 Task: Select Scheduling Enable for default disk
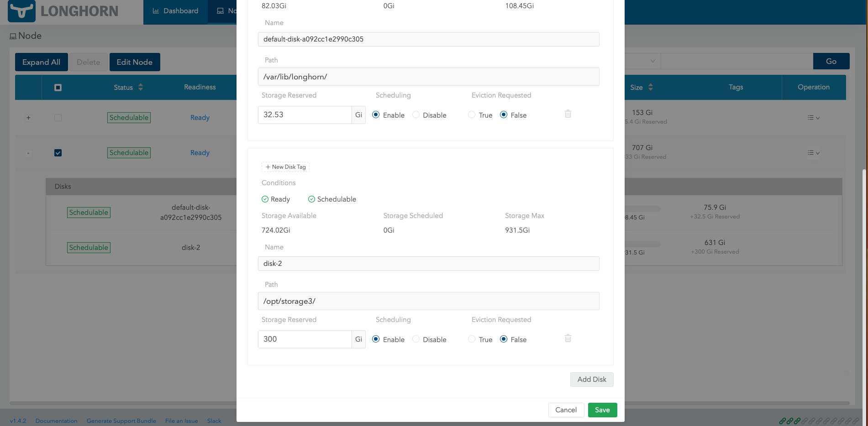pos(376,115)
